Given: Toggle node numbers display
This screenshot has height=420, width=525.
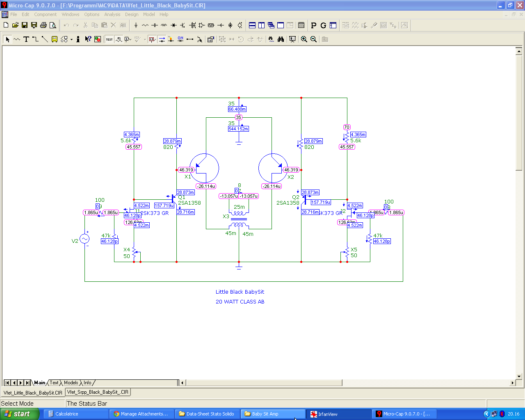Looking at the screenshot, I should 128,39.
